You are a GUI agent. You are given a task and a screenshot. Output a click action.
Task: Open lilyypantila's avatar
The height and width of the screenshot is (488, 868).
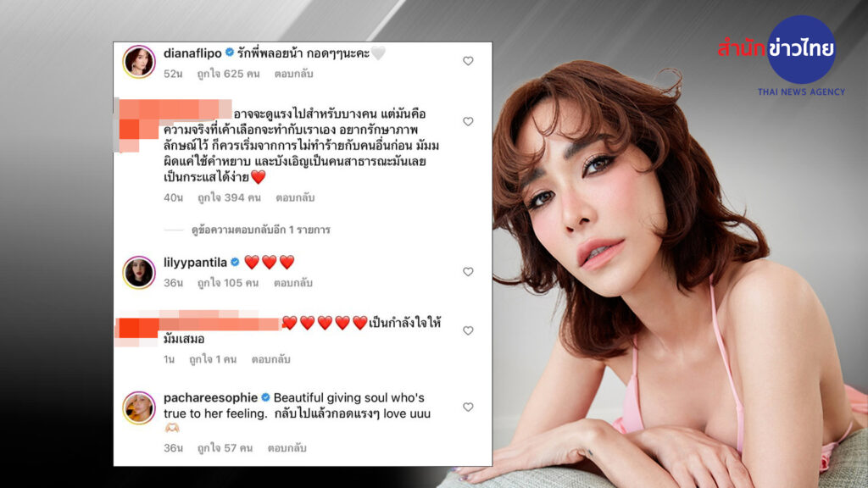(138, 272)
